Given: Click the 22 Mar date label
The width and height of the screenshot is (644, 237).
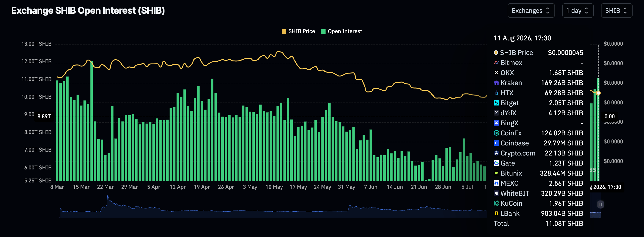Looking at the screenshot, I should point(105,187).
